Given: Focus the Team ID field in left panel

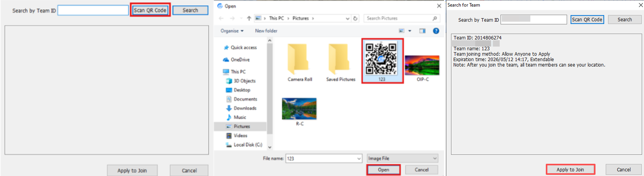Looking at the screenshot, I should [93, 10].
